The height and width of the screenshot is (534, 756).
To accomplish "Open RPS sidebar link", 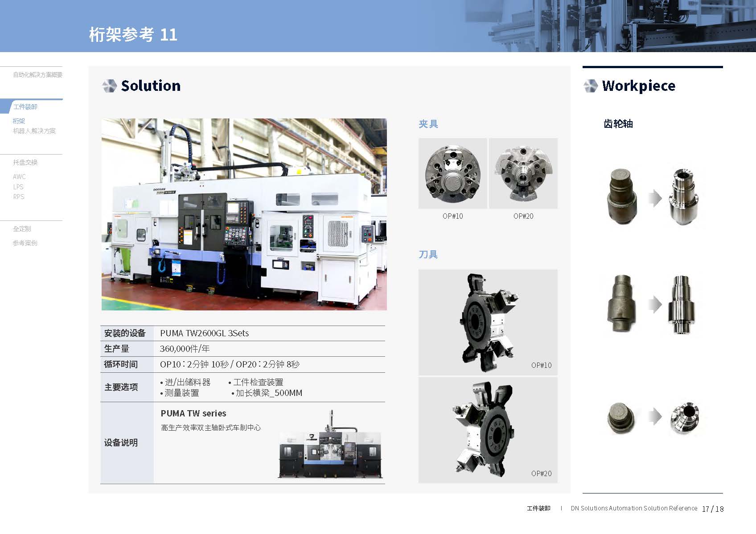I will (18, 197).
